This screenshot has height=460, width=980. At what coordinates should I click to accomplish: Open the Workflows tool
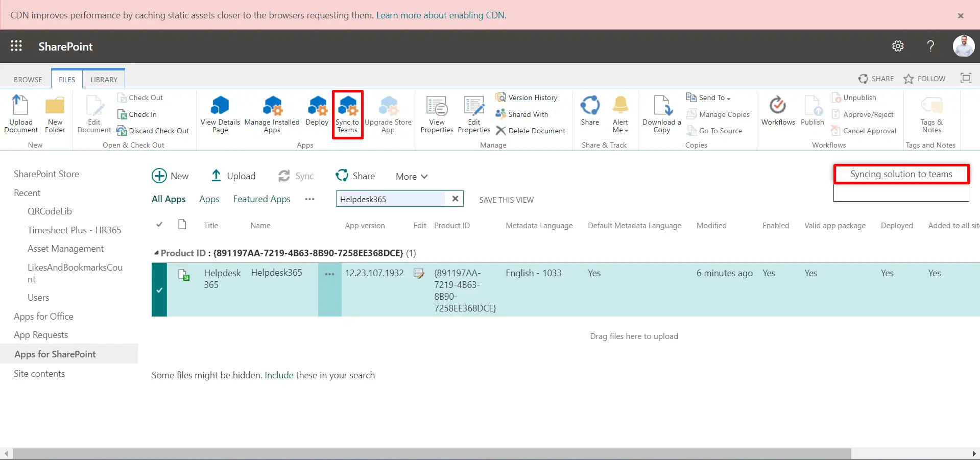point(777,113)
